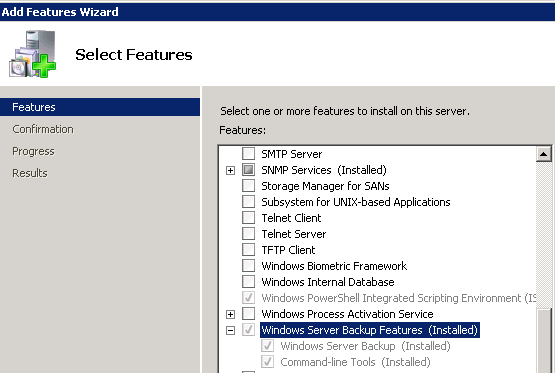Enable Storage Manager for SANs checkbox
The width and height of the screenshot is (555, 373).
(x=248, y=185)
